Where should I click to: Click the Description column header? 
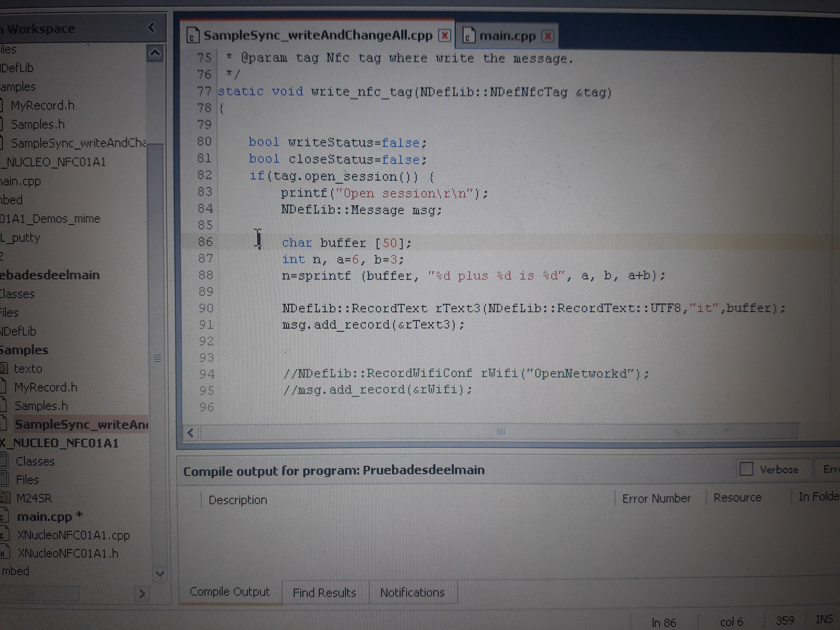click(x=238, y=500)
